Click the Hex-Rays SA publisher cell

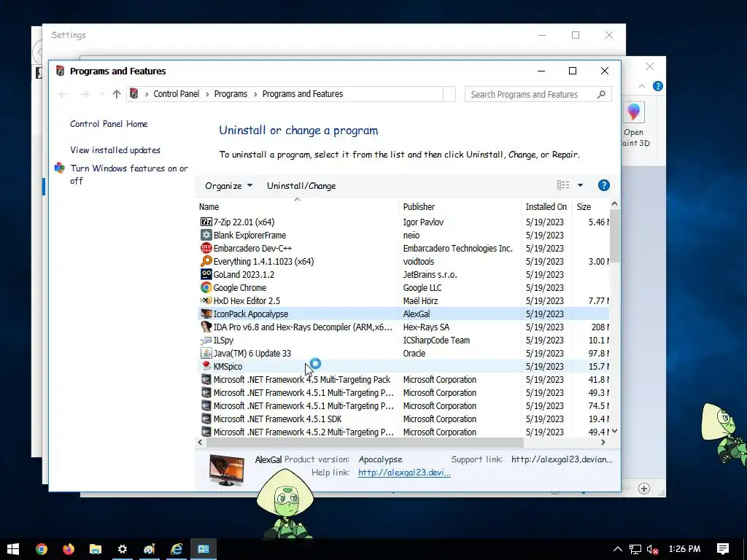426,327
